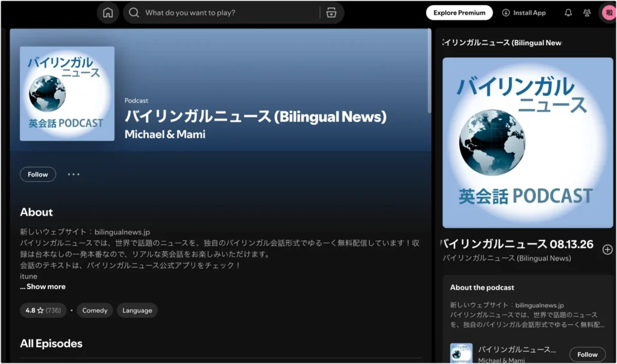This screenshot has width=617, height=364.
Task: Click 'About the podcast' sidebar heading
Action: pos(482,287)
